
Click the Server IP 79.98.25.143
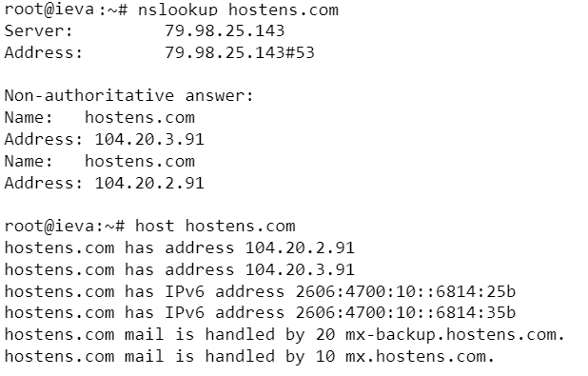point(225,30)
